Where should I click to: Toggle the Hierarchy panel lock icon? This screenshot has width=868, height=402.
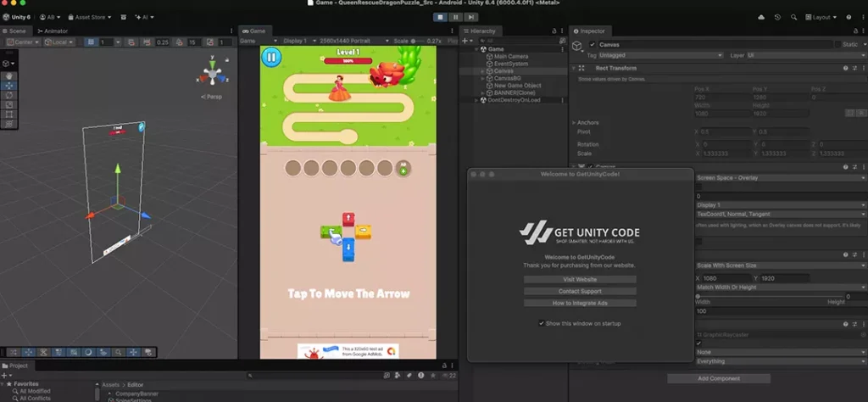(x=554, y=31)
